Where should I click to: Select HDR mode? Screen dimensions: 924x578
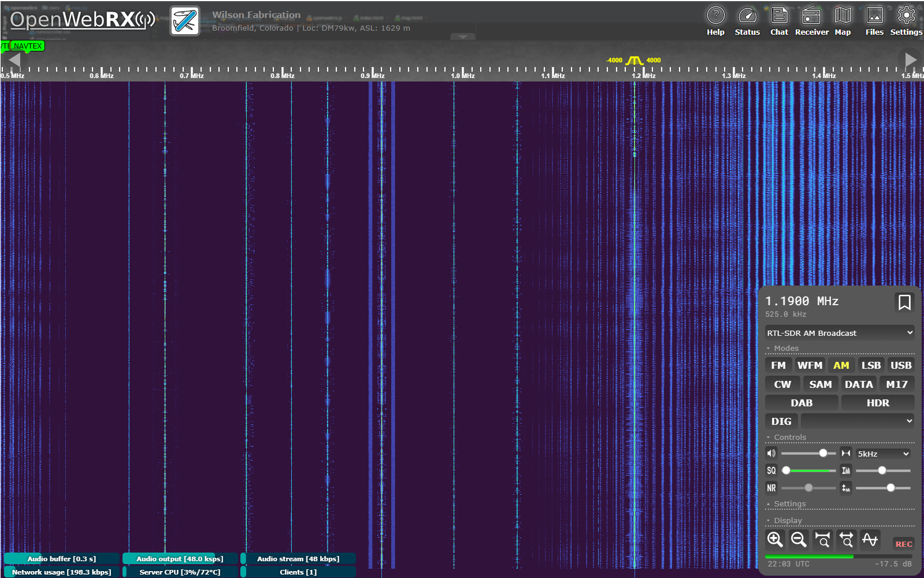tap(878, 403)
